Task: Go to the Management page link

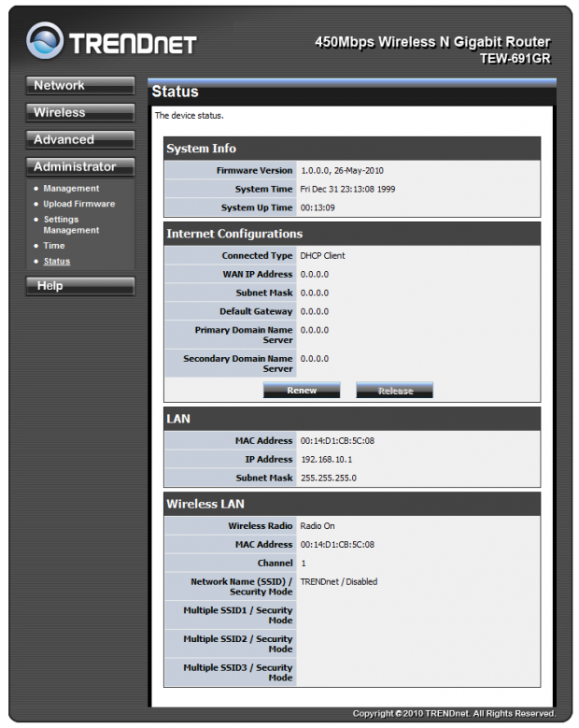Action: tap(71, 189)
